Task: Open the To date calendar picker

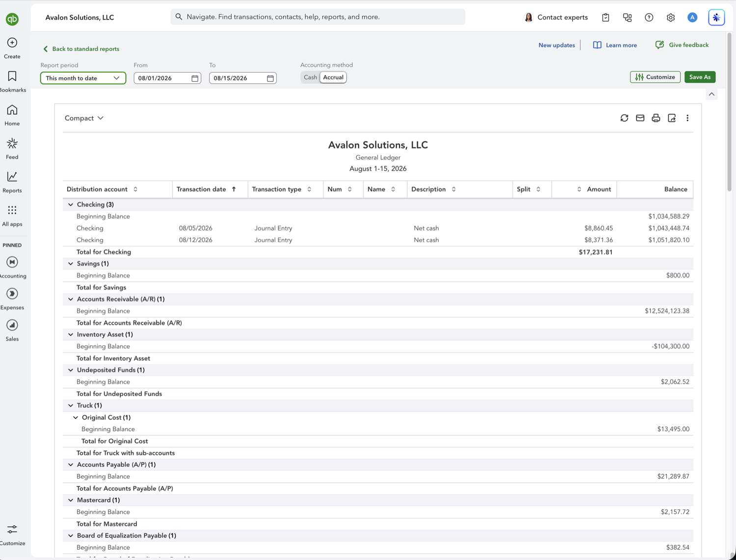Action: tap(270, 78)
